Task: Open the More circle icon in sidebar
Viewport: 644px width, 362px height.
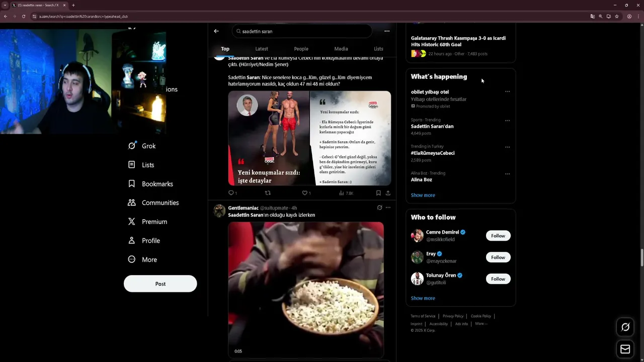Action: pyautogui.click(x=131, y=259)
